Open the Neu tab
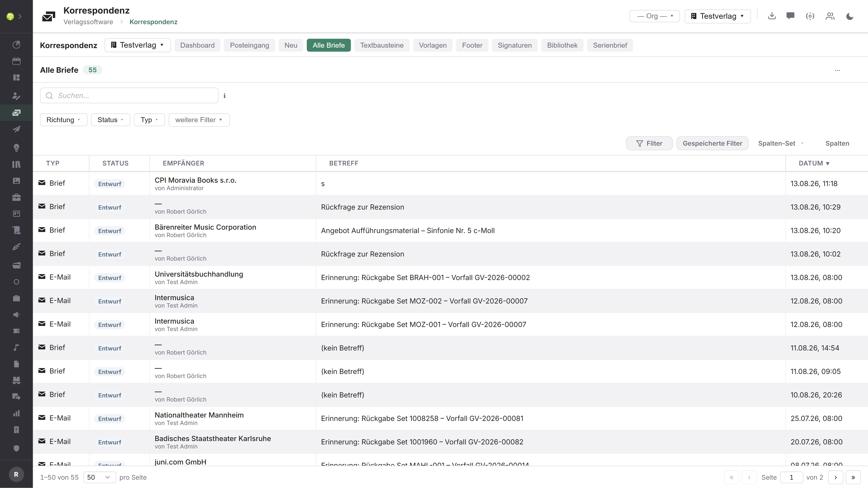The image size is (868, 488). (291, 45)
